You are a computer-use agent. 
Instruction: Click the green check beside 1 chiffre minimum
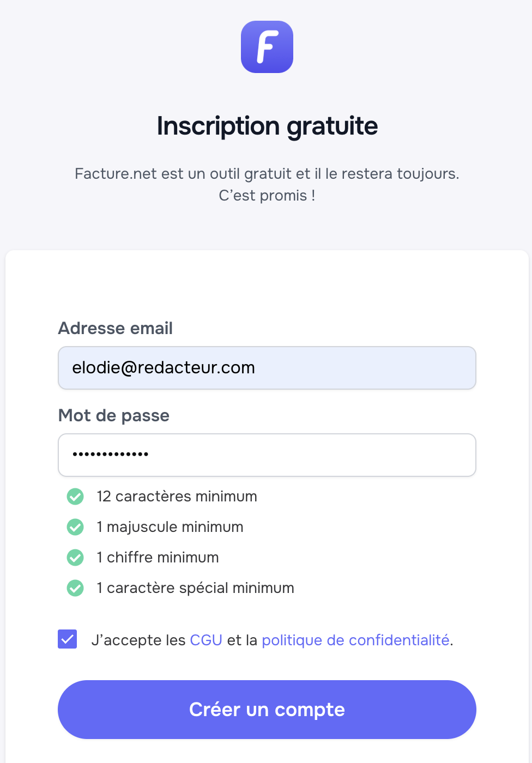[x=75, y=558]
